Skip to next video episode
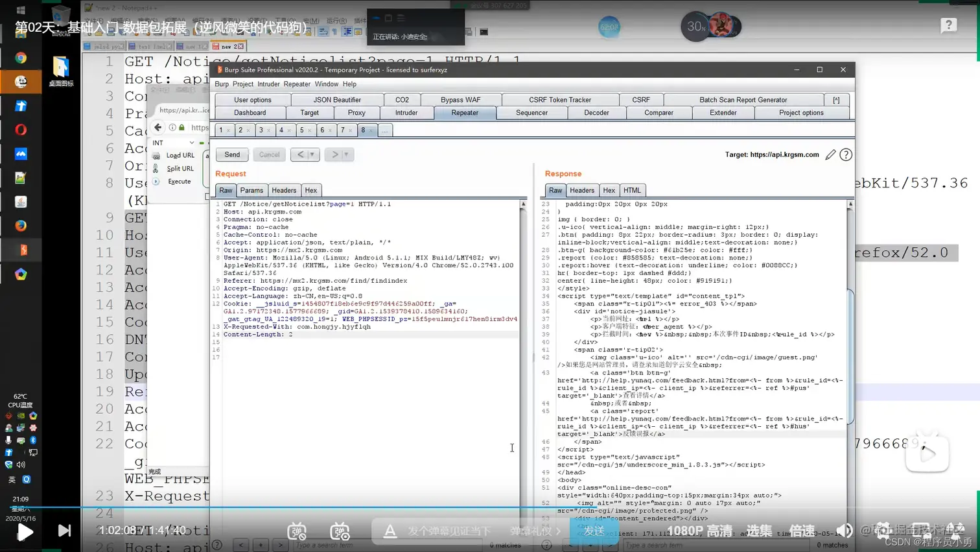This screenshot has width=980, height=552. [x=64, y=531]
